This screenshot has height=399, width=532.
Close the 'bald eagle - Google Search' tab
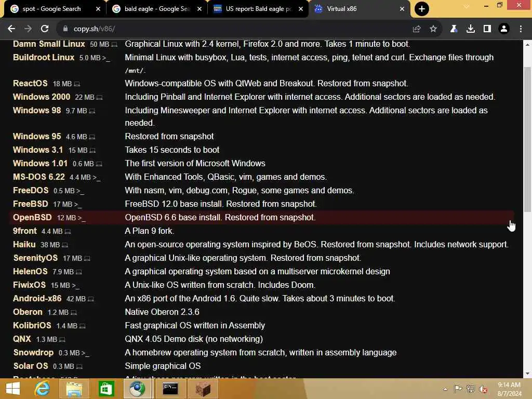click(199, 9)
